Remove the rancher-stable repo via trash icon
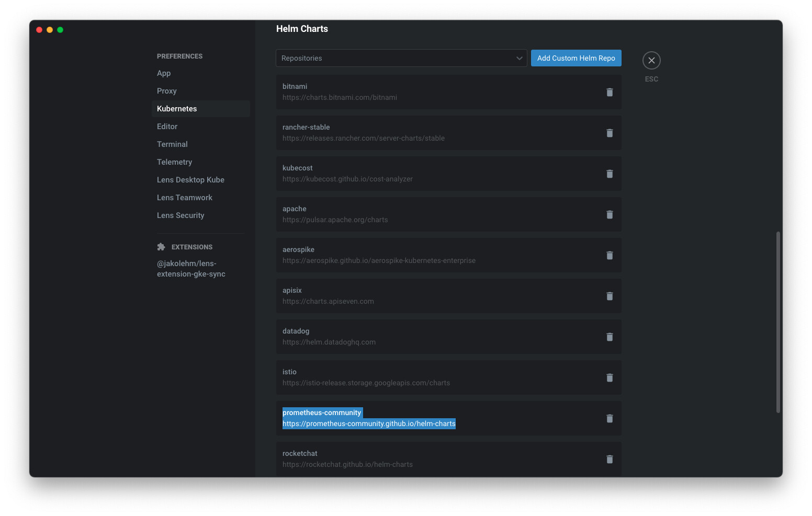Image resolution: width=812 pixels, height=516 pixels. [610, 133]
